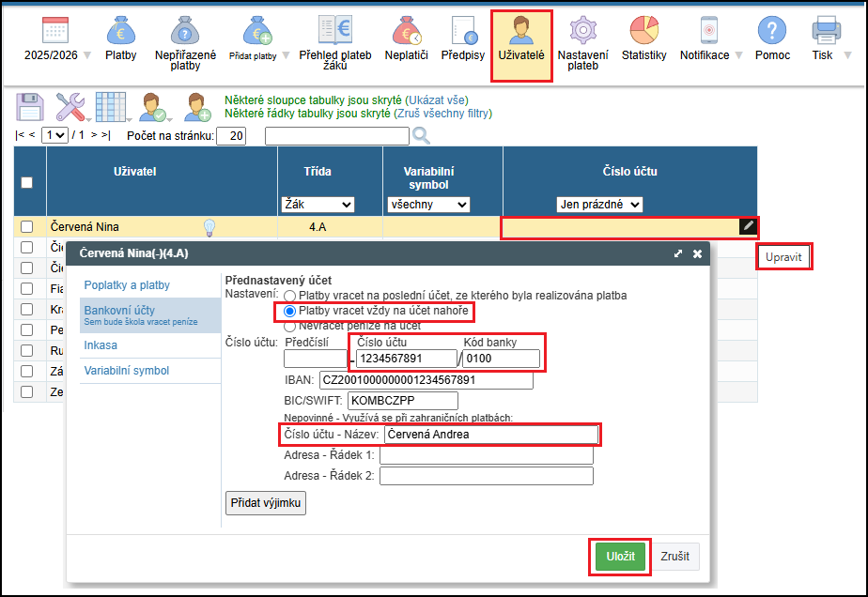This screenshot has height=597, width=868.
Task: Open the Platby money bag icon
Action: pos(120,32)
